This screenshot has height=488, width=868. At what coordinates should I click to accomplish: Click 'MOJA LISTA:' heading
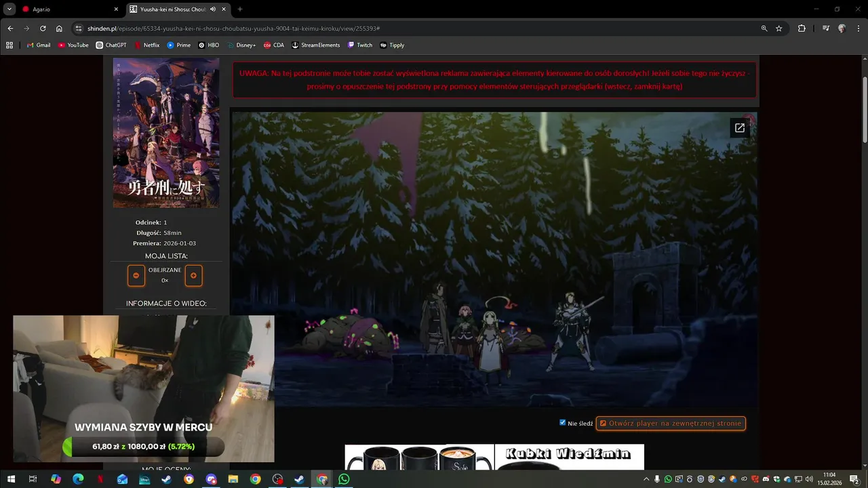[x=166, y=256]
